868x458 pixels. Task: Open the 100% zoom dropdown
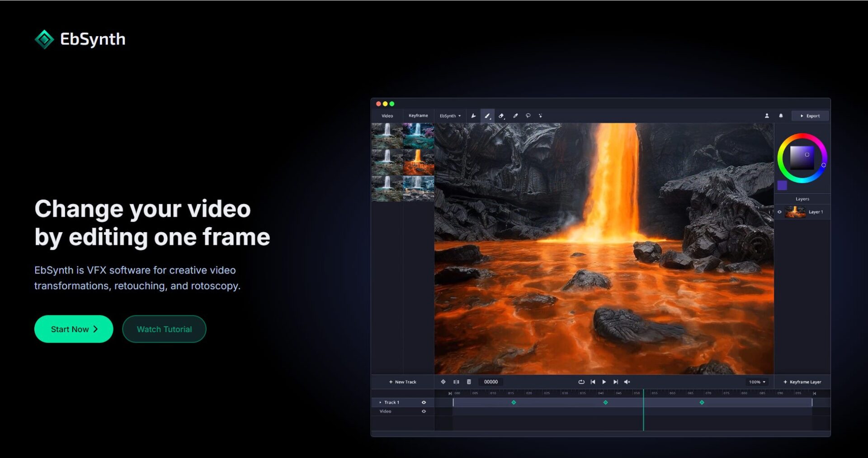point(757,382)
